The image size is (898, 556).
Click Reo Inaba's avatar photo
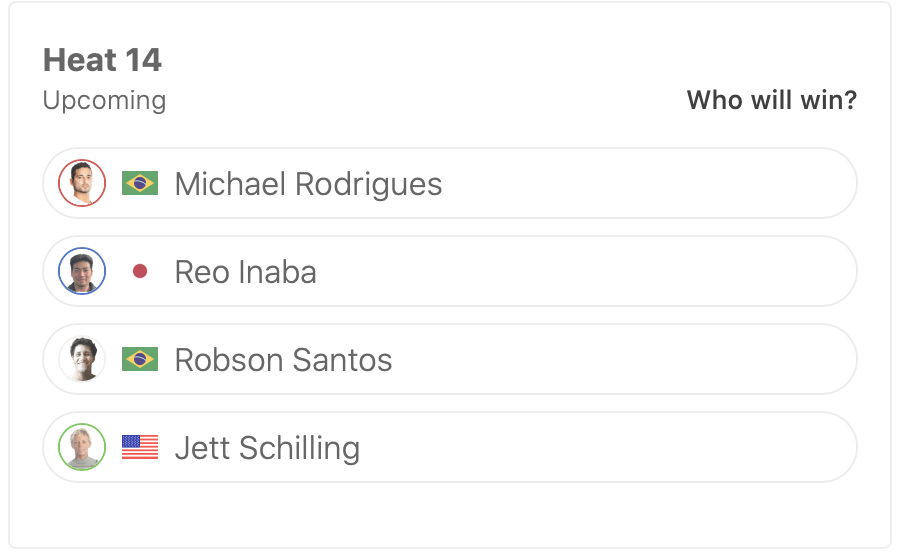82,271
